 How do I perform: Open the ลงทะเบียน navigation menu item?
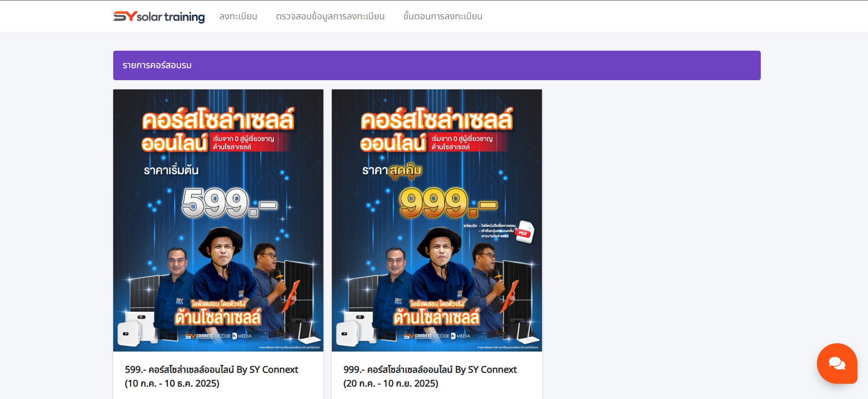coord(238,17)
